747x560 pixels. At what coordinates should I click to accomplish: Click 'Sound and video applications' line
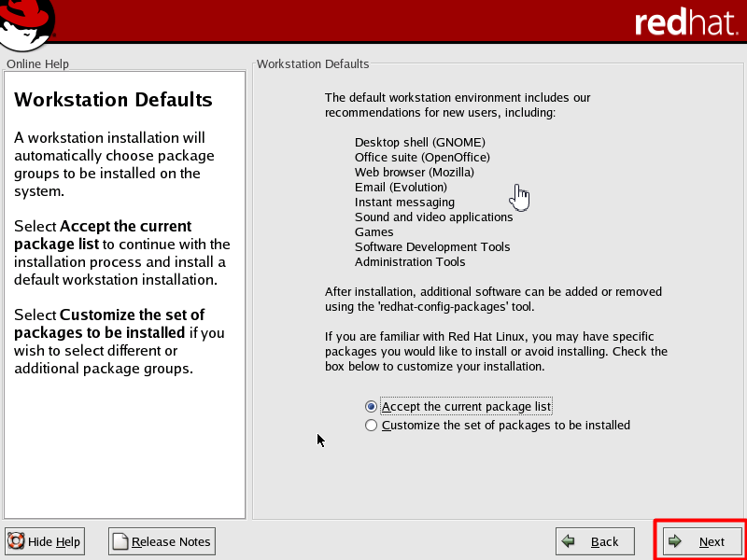433,217
